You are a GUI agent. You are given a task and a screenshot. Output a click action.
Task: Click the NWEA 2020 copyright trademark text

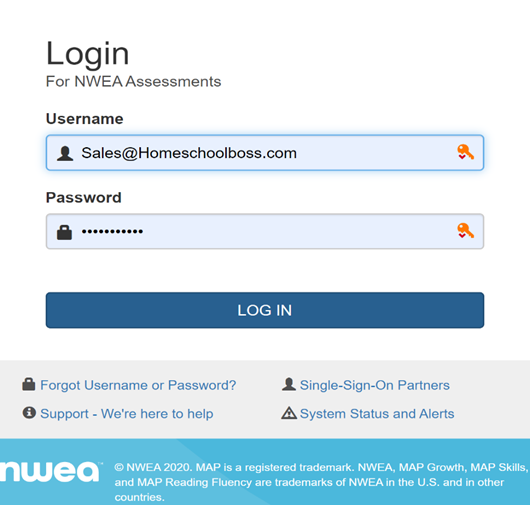click(x=321, y=482)
